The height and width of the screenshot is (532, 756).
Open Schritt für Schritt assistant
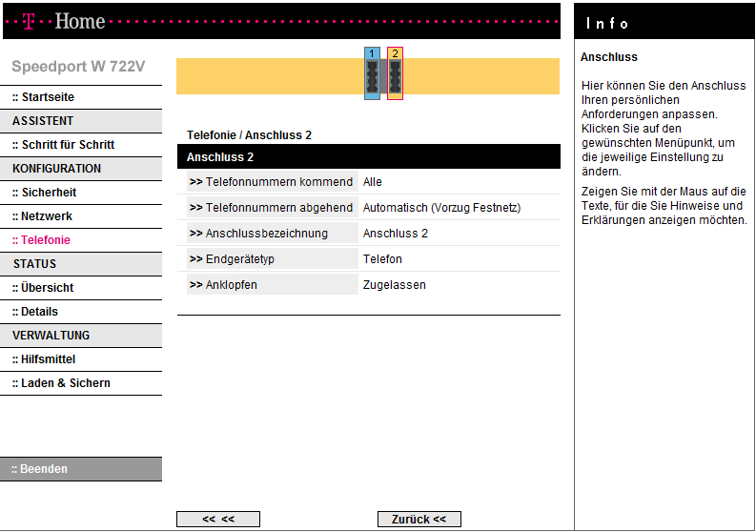63,145
